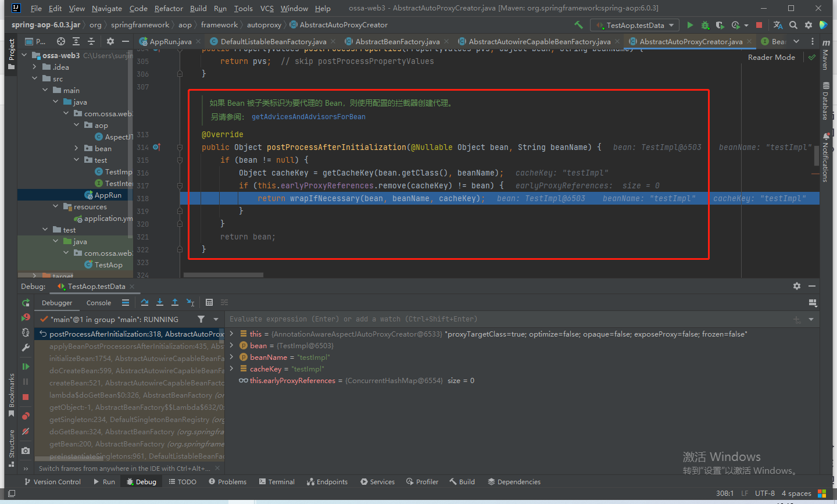The image size is (837, 504).
Task: Show hidden editor tabs dropdown chevron
Action: coord(796,41)
